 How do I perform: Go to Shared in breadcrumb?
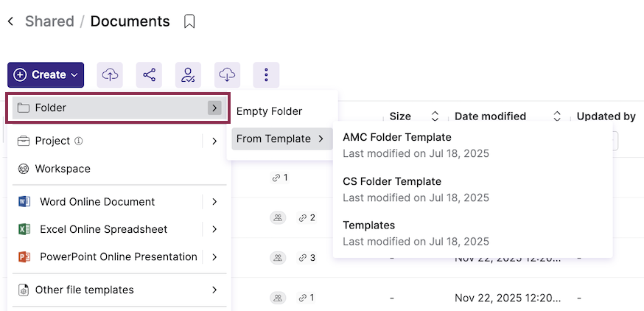point(49,21)
